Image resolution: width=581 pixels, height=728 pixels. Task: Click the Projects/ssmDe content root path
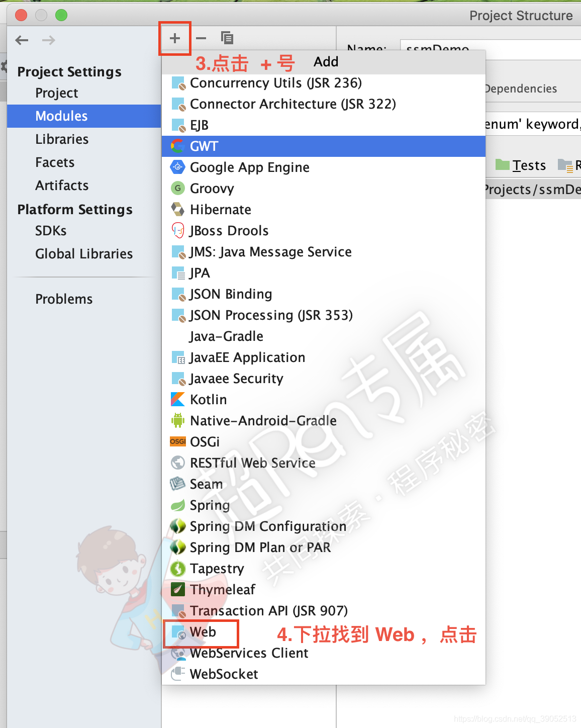click(x=533, y=190)
